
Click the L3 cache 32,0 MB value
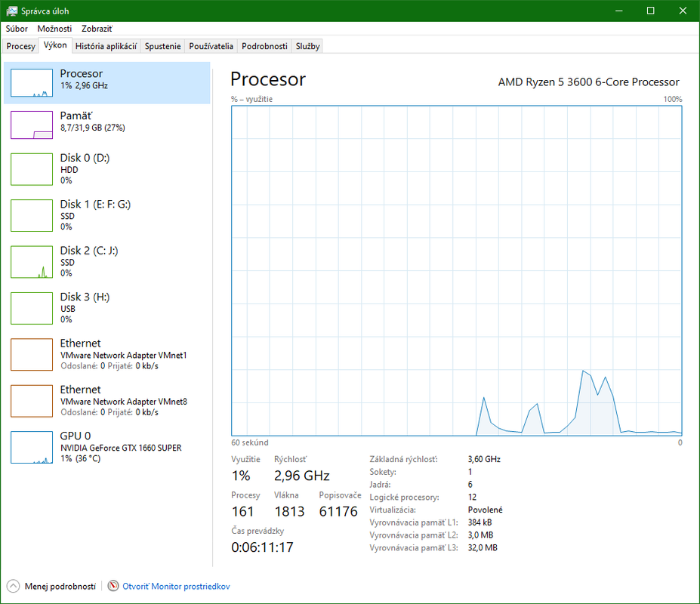(x=483, y=547)
